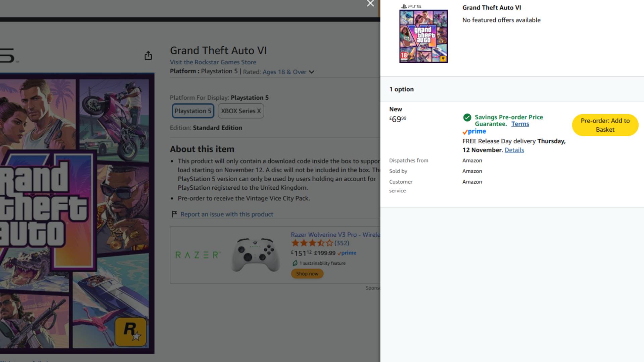Click the Grand Theft Auto VI page title

pyautogui.click(x=218, y=51)
